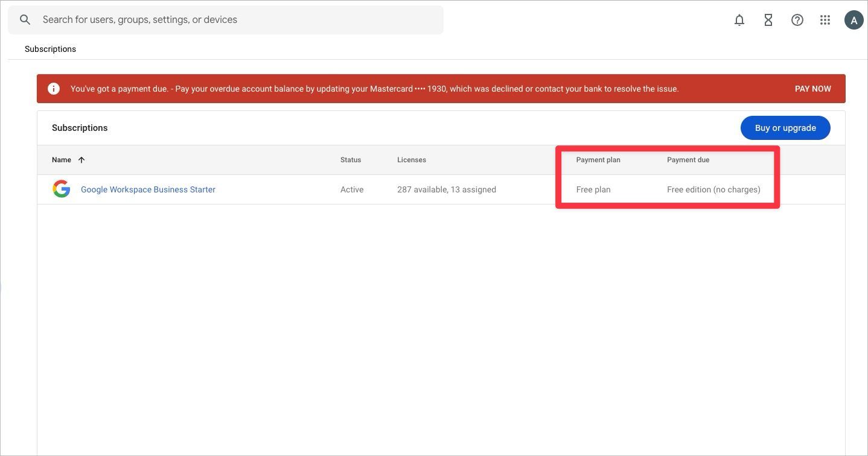Click the Licenses column header
The width and height of the screenshot is (868, 456).
click(412, 160)
